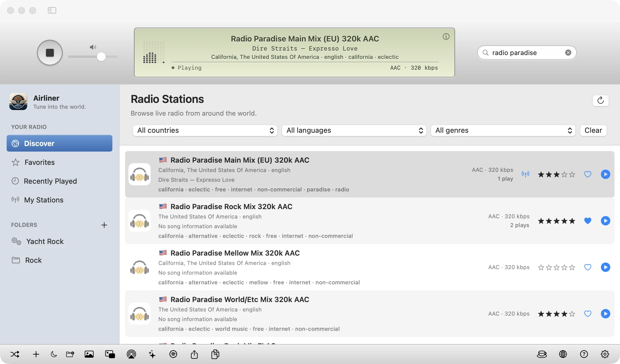
Task: Play Radio Paradise World/Etc Mix
Action: click(605, 314)
